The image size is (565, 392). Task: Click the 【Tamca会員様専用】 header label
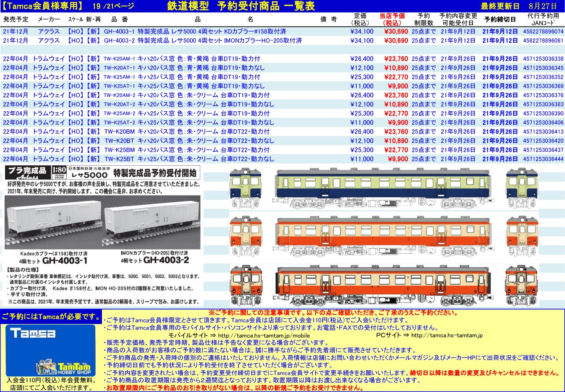pyautogui.click(x=42, y=5)
